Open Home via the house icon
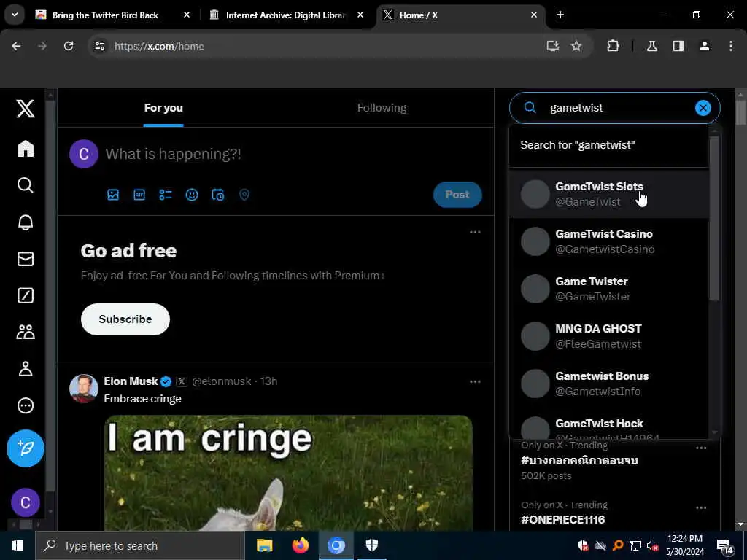The width and height of the screenshot is (747, 560). click(26, 149)
